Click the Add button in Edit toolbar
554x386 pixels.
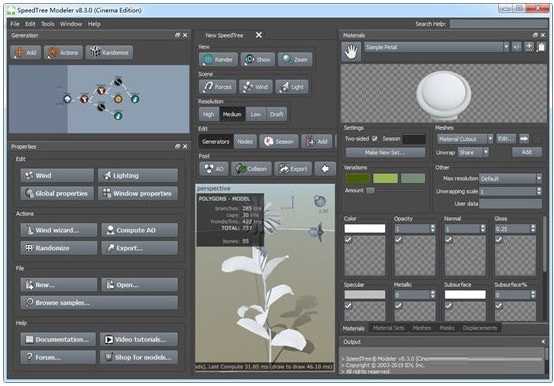point(317,141)
